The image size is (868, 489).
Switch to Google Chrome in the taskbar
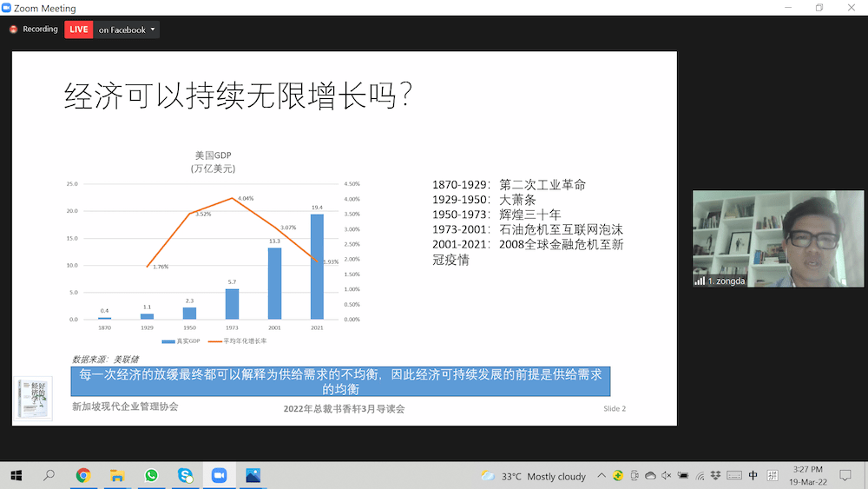coord(83,475)
